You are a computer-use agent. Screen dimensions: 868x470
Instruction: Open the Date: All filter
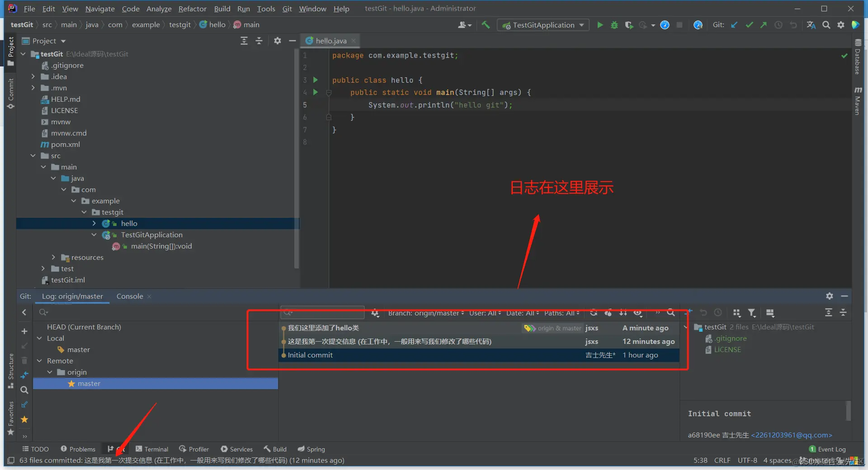[x=523, y=313]
